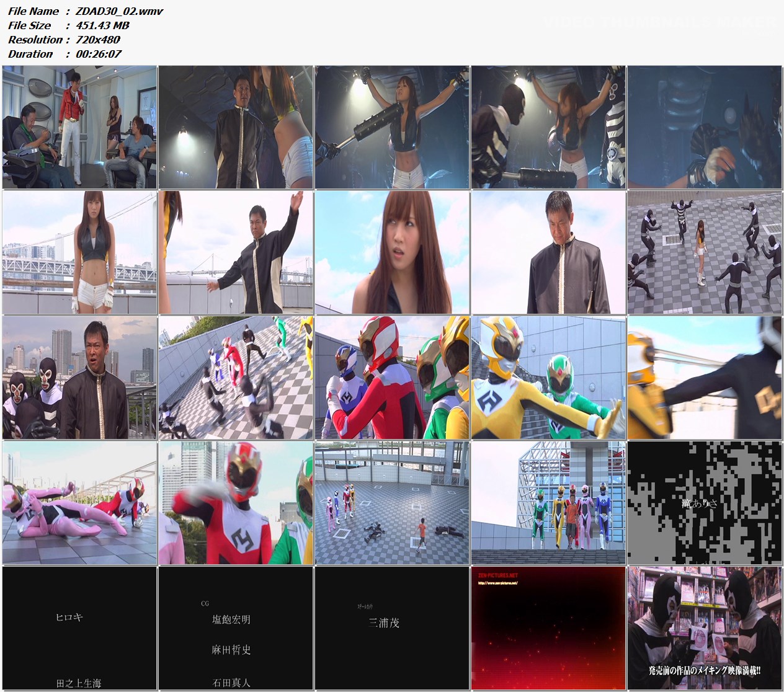Click the duration value 00:26:07
Viewport: 784px width, 692px height.
click(99, 54)
